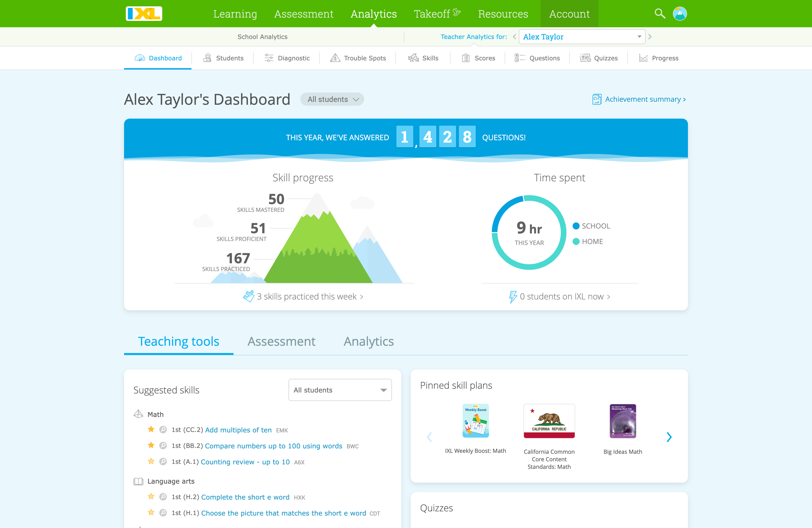Click the Diagnostic sliders icon
Image resolution: width=812 pixels, height=528 pixels.
pos(269,58)
